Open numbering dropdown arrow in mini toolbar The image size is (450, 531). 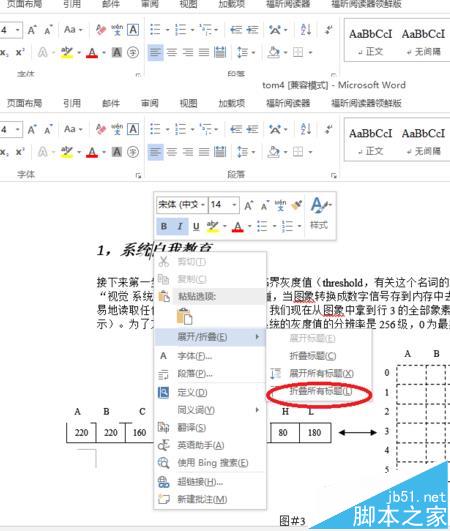click(x=300, y=226)
